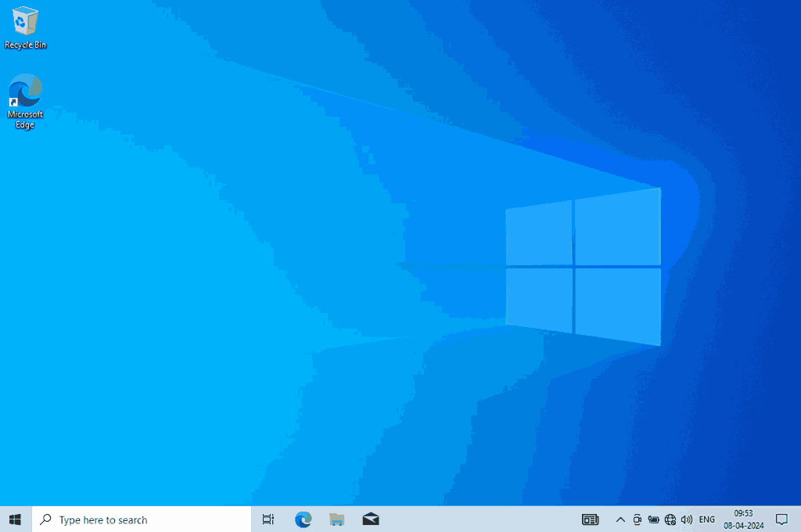Screen dimensions: 801x532
Task: Click the ENG language indicator
Action: (707, 519)
